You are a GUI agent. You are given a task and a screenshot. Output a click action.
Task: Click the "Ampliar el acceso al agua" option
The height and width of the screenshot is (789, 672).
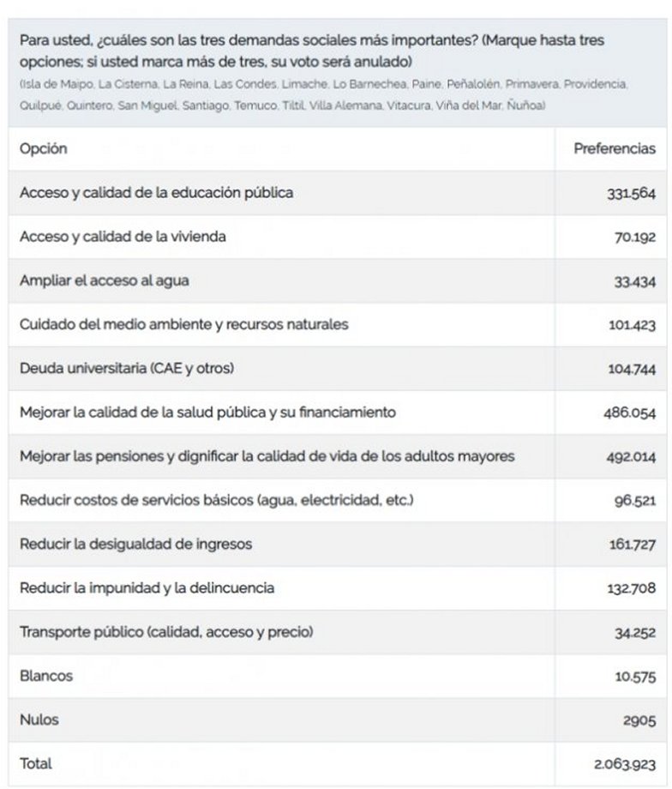coord(95,280)
